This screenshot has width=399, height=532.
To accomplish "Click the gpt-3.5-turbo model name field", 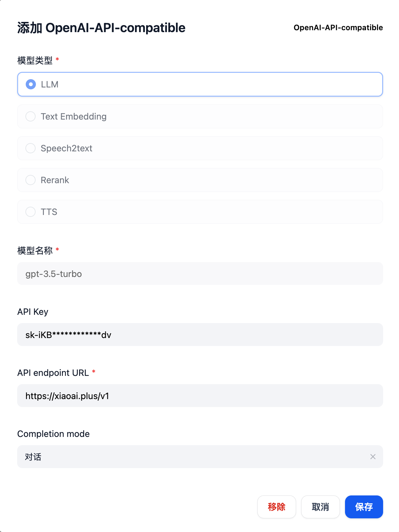I will [200, 274].
